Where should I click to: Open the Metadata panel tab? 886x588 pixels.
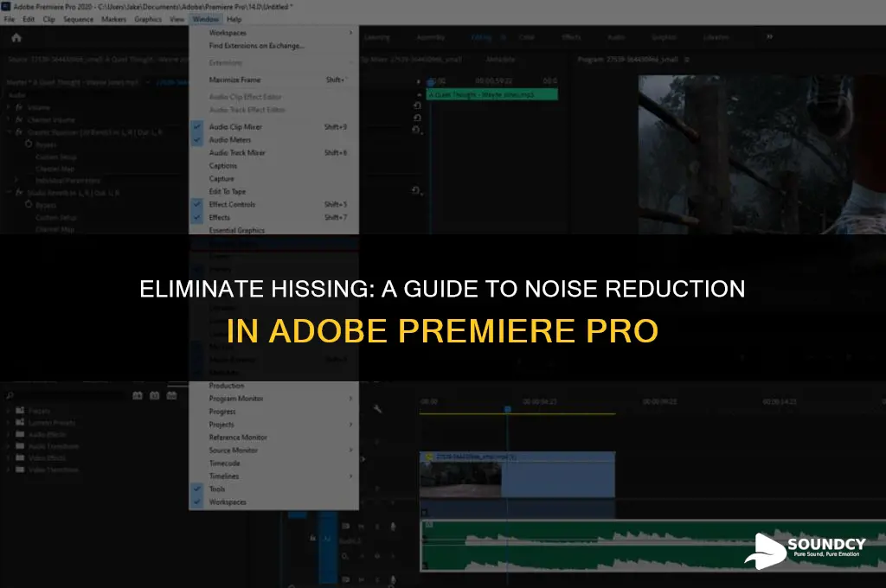(x=501, y=60)
